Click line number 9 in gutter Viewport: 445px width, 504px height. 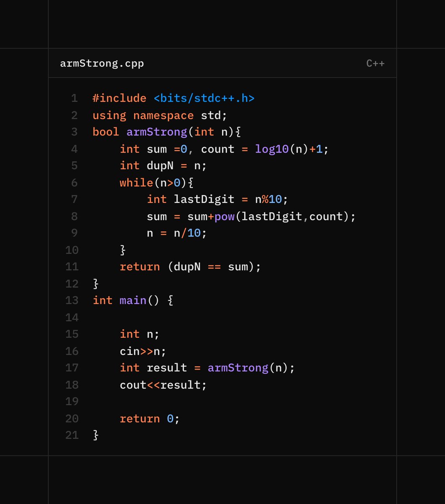click(x=74, y=233)
